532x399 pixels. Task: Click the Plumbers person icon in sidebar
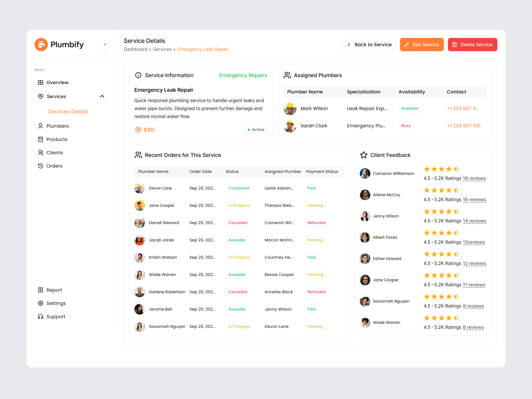tap(40, 126)
